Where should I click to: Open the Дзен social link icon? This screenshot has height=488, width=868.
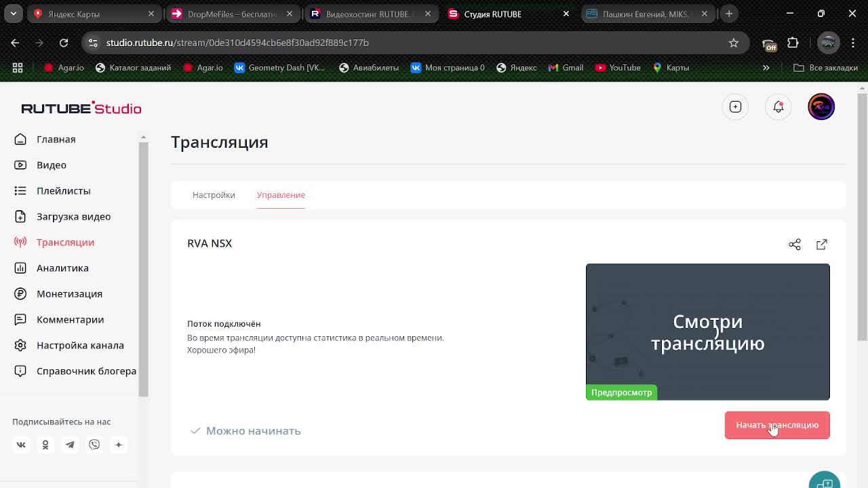pos(119,445)
